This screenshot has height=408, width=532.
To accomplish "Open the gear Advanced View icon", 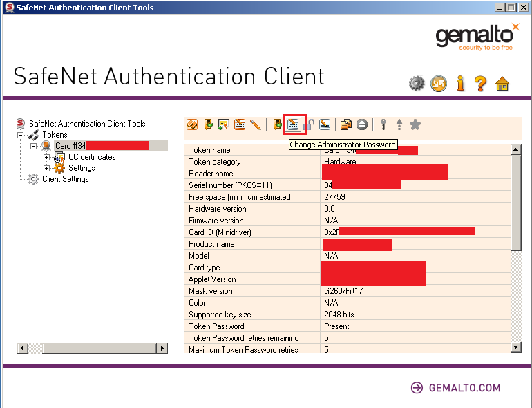I will (x=416, y=84).
